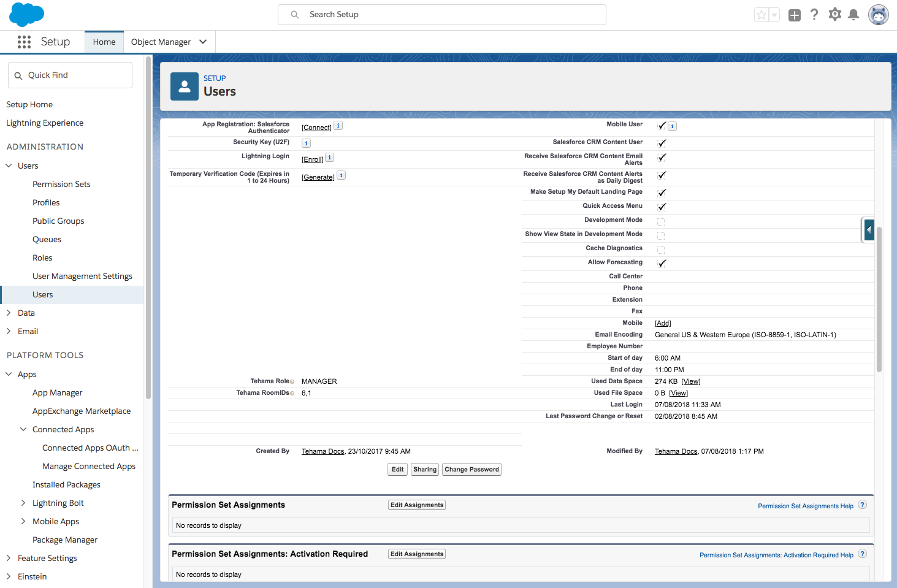Expand the collapsed side panel arrow tab
Screen dimensions: 897x588
(x=868, y=230)
